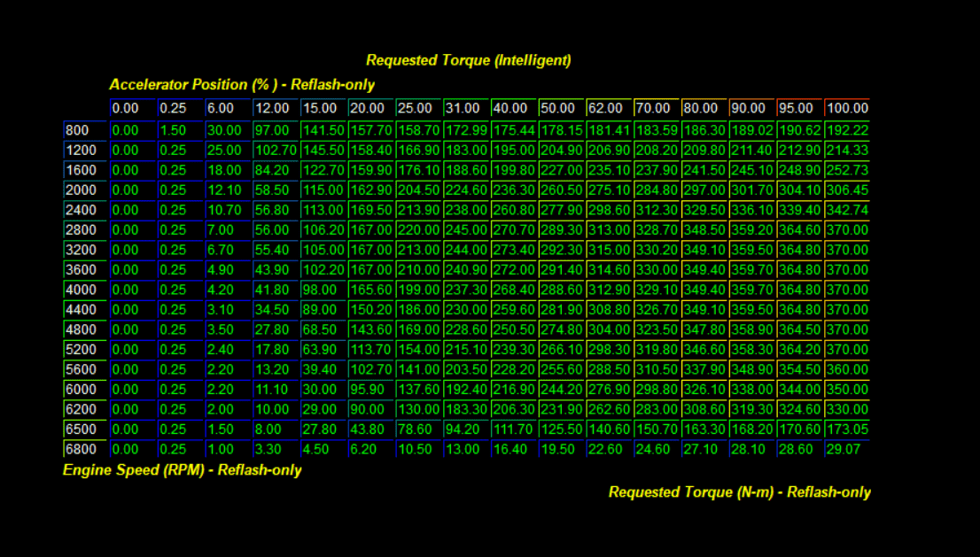Select torque cell 10.70
Image resolution: width=980 pixels, height=557 pixels.
(x=228, y=210)
